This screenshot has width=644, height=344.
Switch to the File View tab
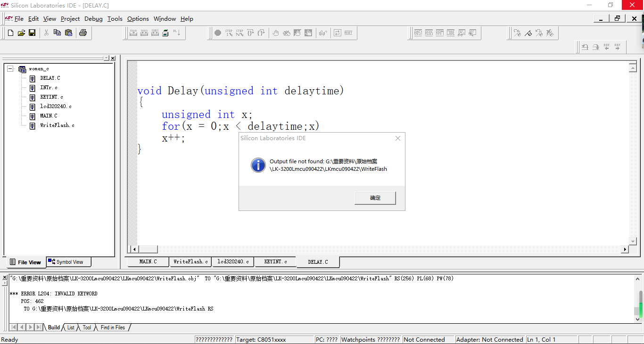tap(25, 262)
